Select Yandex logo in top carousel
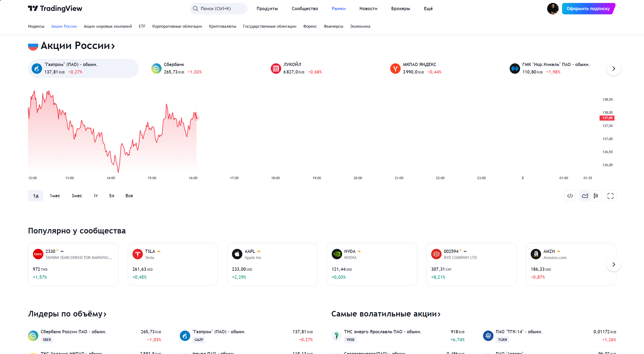The image size is (644, 354). pos(395,68)
